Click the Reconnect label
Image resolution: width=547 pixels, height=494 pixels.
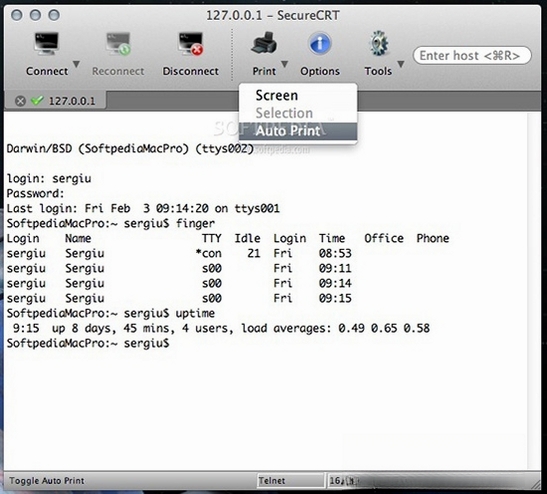[x=118, y=71]
